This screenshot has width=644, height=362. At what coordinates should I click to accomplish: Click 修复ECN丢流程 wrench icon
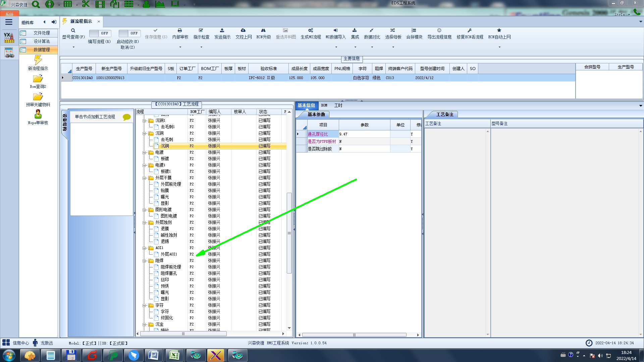point(470,31)
